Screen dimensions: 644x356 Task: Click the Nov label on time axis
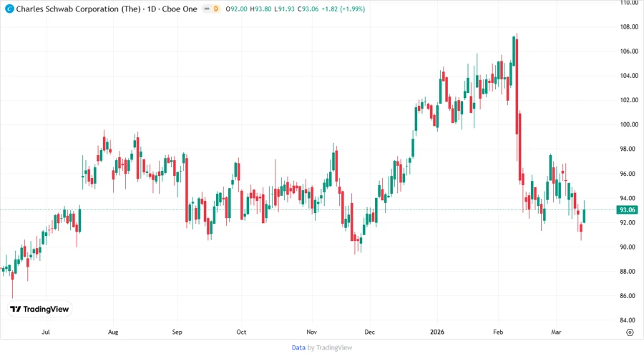[312, 332]
